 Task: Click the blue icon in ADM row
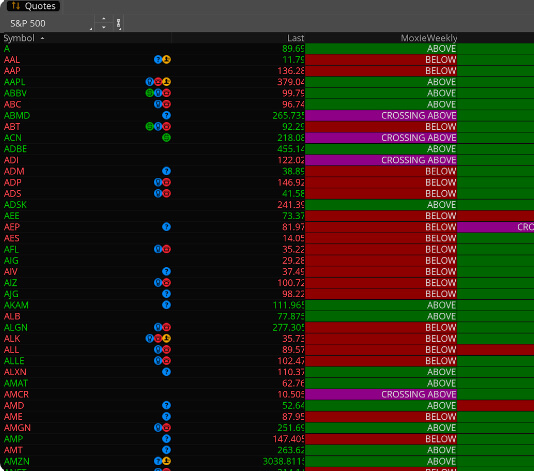(167, 171)
